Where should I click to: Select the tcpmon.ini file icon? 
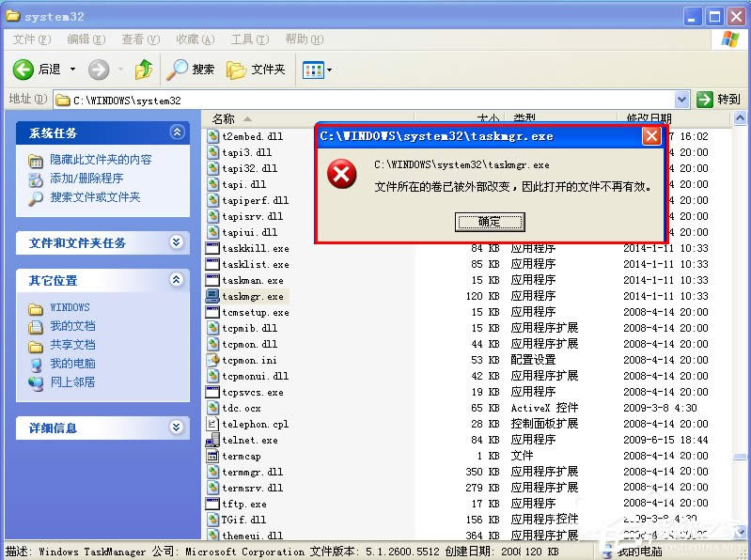pyautogui.click(x=212, y=360)
